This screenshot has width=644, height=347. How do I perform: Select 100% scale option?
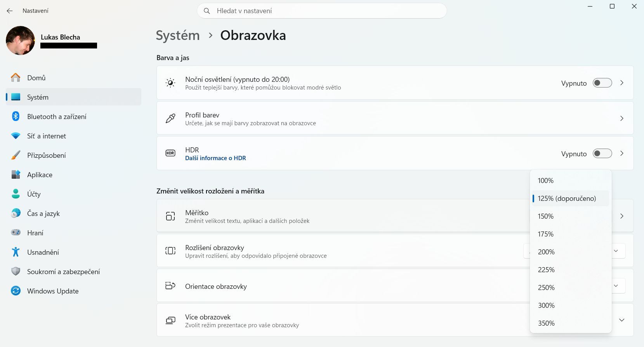point(571,181)
